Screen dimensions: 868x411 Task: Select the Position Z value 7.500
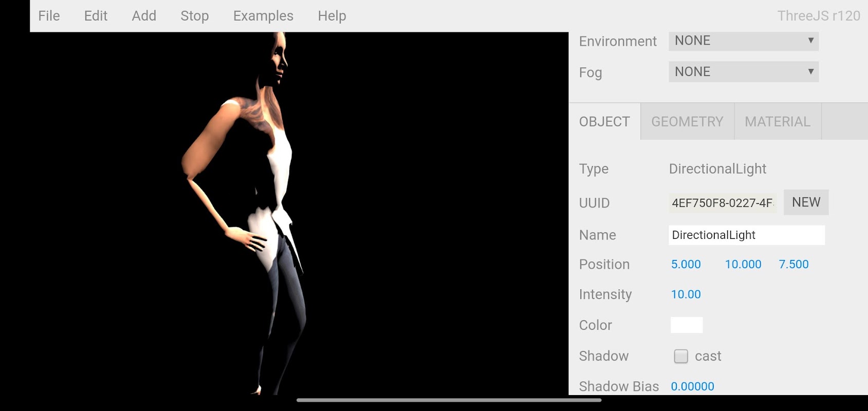(793, 264)
